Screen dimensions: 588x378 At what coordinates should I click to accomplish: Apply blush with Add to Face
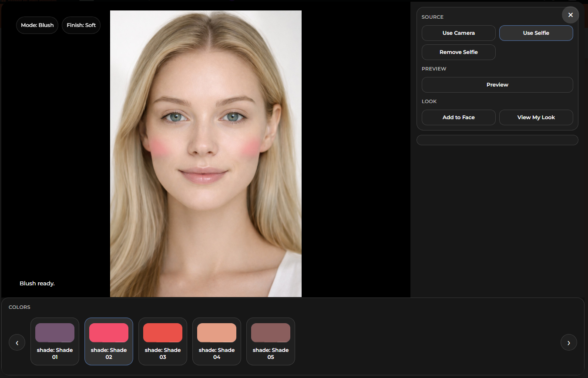[x=458, y=117]
